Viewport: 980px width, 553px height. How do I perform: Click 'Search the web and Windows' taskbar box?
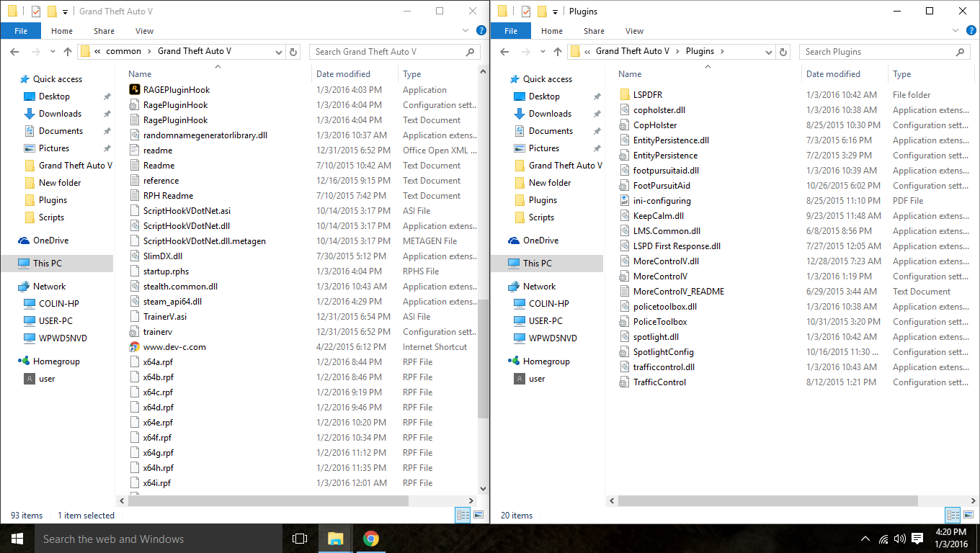pyautogui.click(x=159, y=539)
